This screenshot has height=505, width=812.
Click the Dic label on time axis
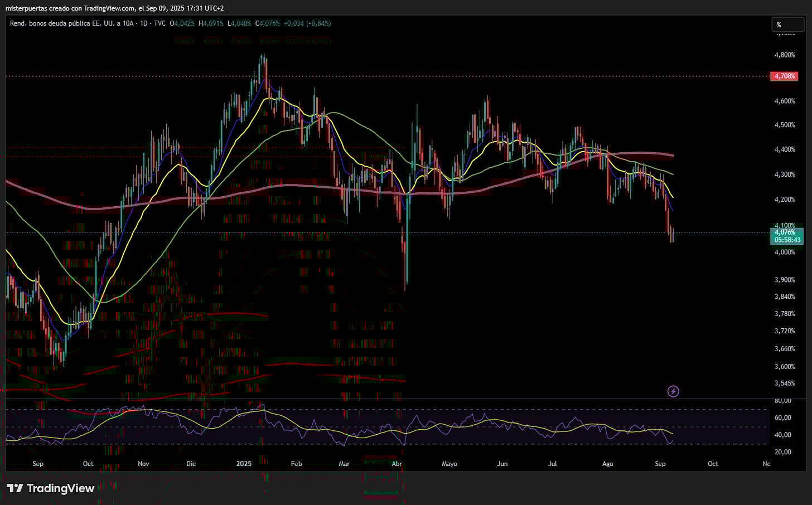click(x=191, y=464)
